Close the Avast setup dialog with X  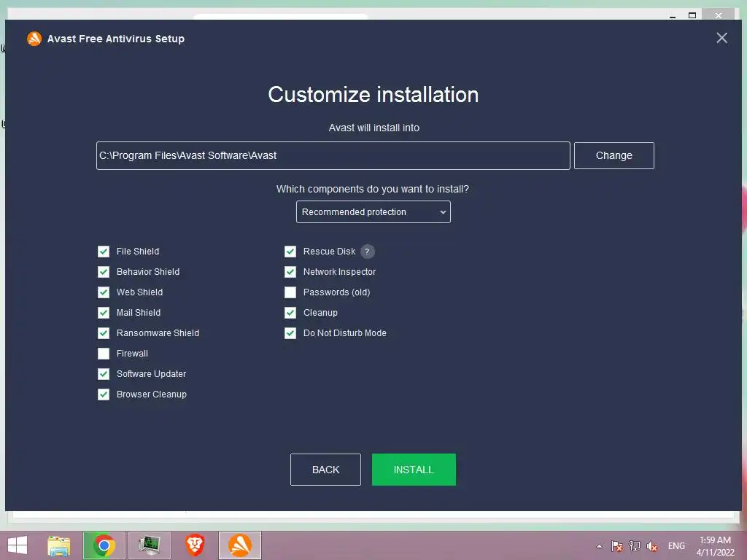tap(721, 38)
